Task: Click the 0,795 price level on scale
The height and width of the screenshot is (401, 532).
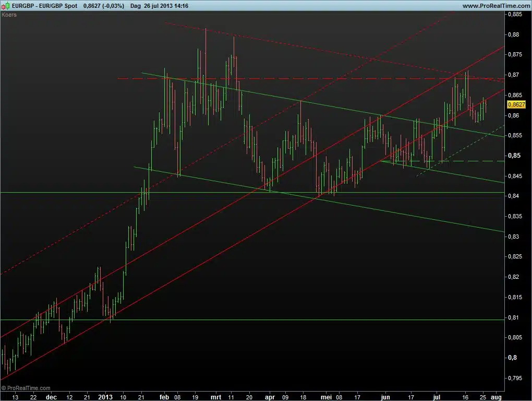Action: click(x=515, y=378)
